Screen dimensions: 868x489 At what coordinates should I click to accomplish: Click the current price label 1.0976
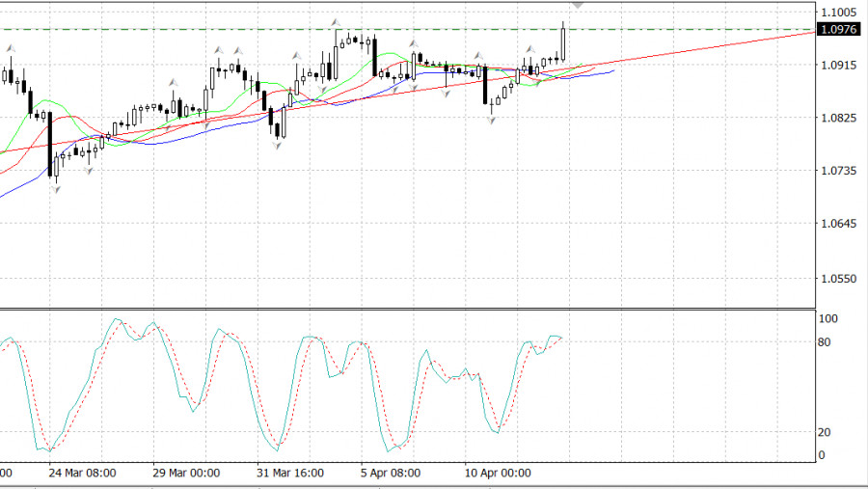839,29
